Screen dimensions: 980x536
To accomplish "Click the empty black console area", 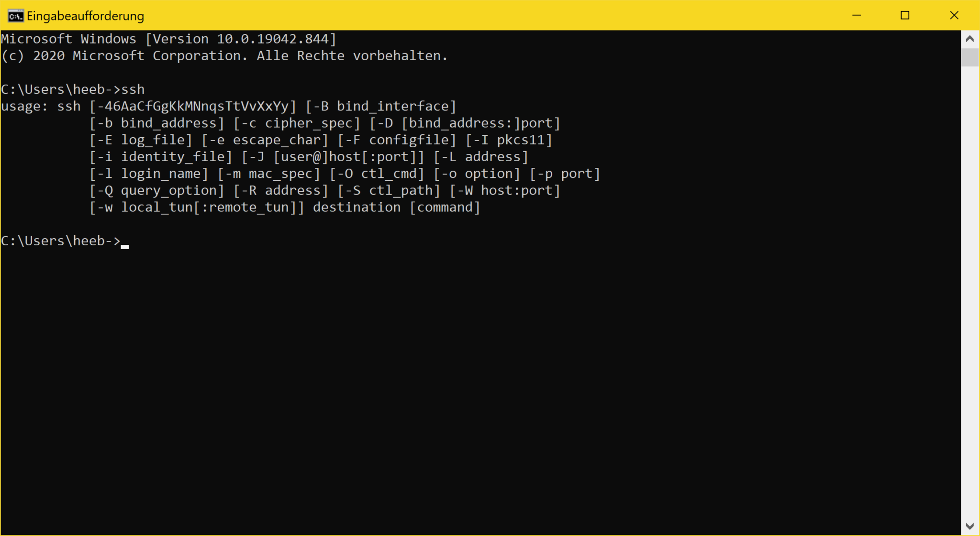I will click(x=479, y=383).
